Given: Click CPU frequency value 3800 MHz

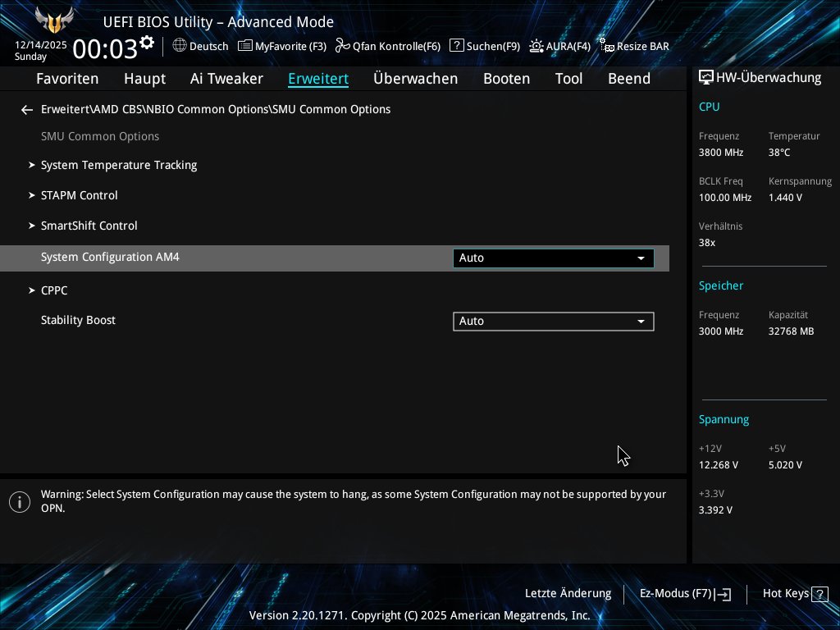Looking at the screenshot, I should click(x=720, y=153).
